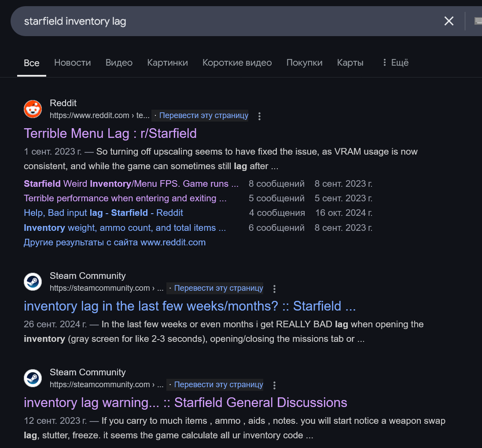Click the '5 сообщений' count

coord(276,198)
